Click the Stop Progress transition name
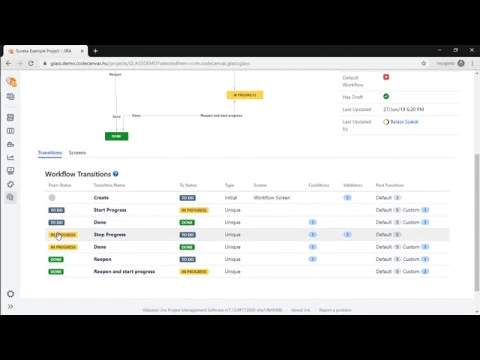The image size is (480, 360). [110, 235]
